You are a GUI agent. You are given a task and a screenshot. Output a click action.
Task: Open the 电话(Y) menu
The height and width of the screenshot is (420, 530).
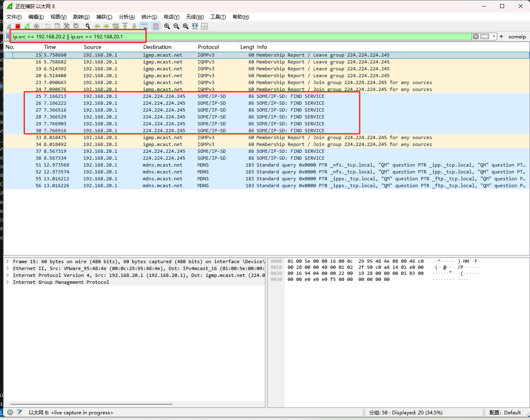click(172, 17)
